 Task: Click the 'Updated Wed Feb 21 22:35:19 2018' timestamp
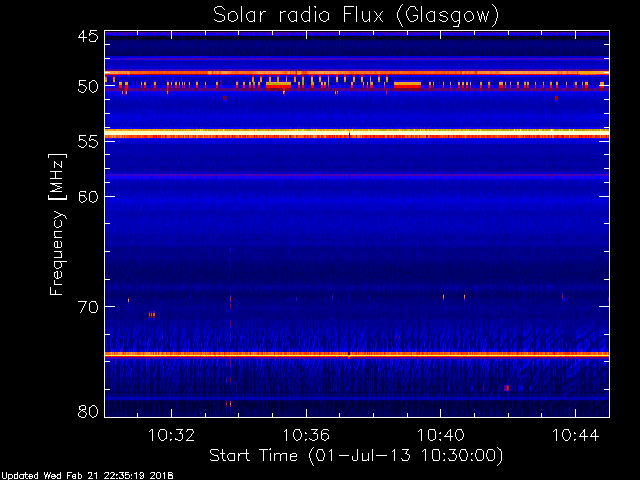pos(87,476)
